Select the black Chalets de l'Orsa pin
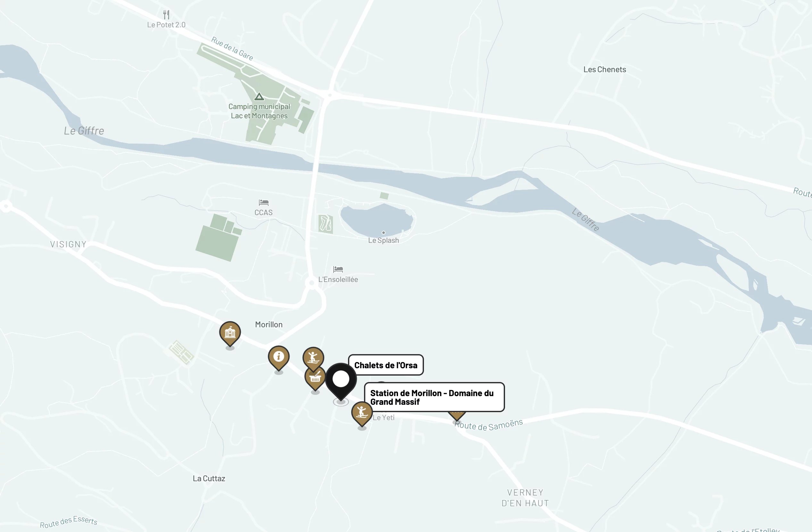Image resolution: width=812 pixels, height=532 pixels. point(341,381)
